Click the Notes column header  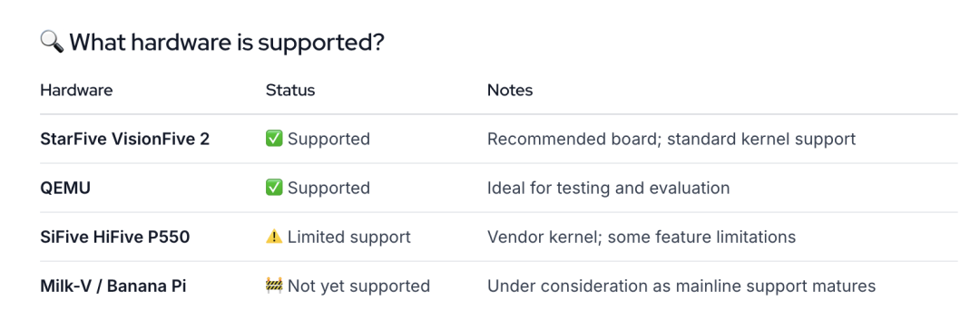510,90
